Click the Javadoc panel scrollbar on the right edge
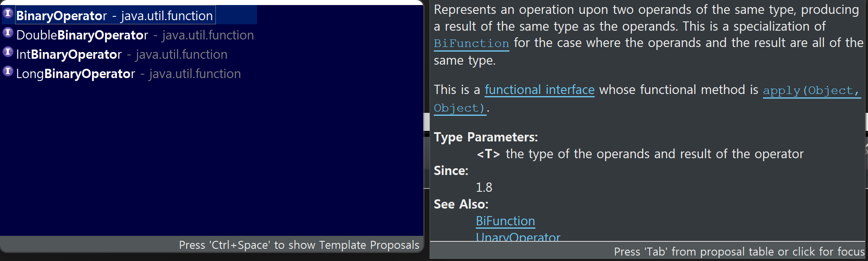 coord(866,122)
